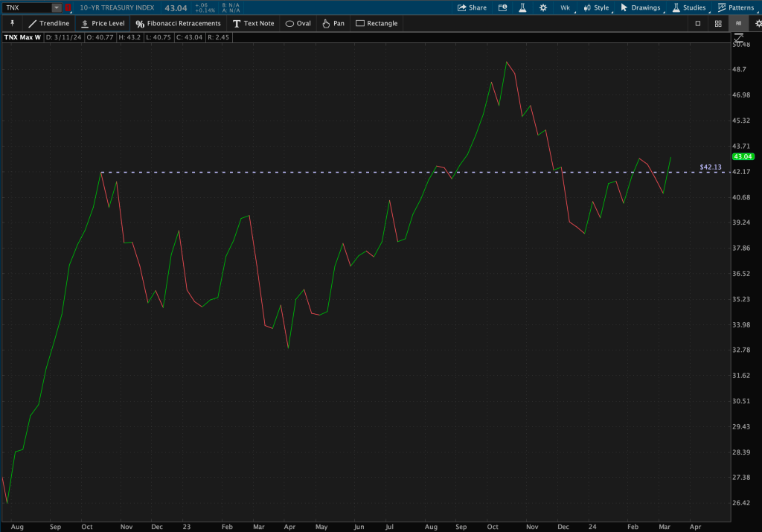Click the Share button

pyautogui.click(x=472, y=7)
